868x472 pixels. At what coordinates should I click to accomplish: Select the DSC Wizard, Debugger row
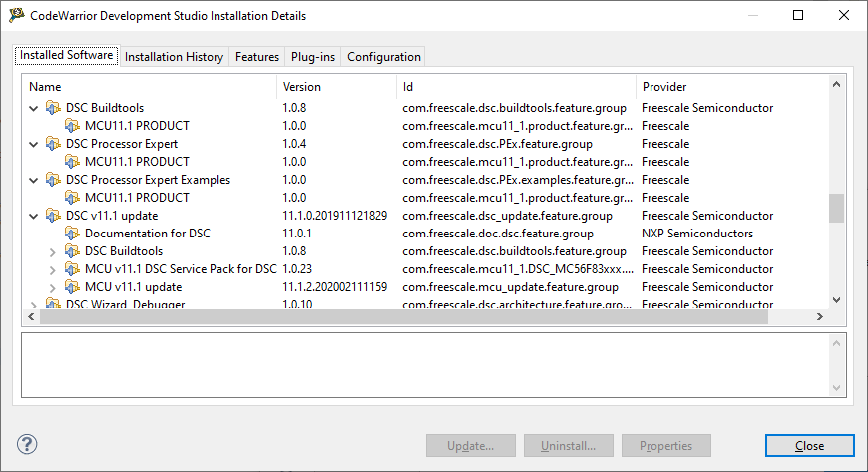pyautogui.click(x=125, y=305)
